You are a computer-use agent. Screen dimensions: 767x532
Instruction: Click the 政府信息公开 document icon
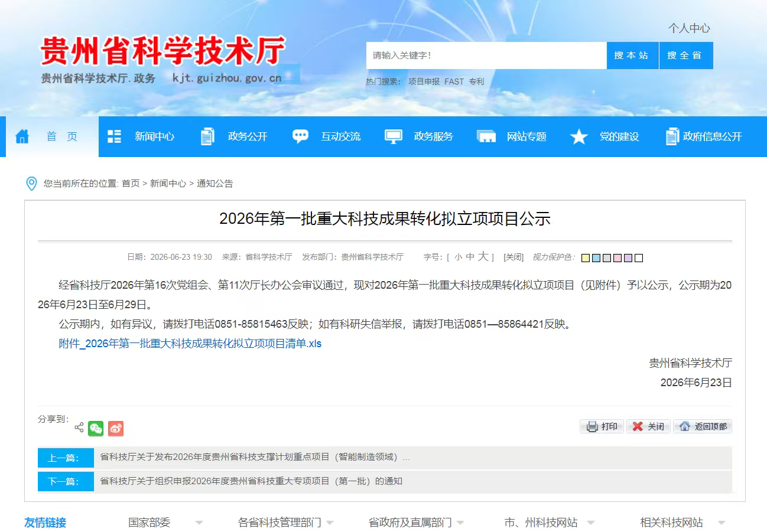click(x=672, y=136)
